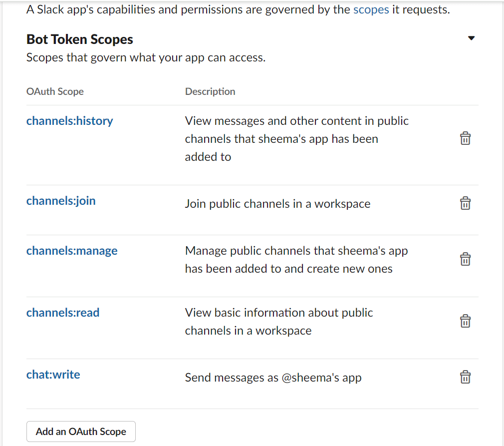Click the chat:write scope name
Viewport: 504px width, 446px height.
coord(53,375)
